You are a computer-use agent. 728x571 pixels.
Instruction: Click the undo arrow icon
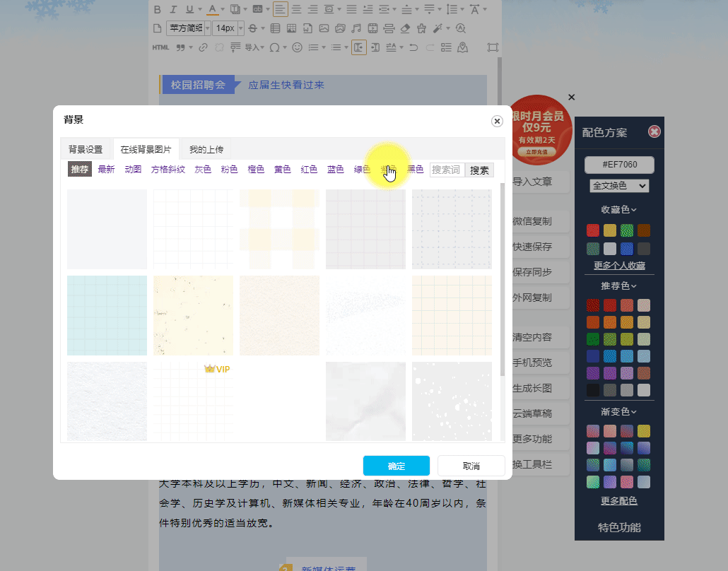click(413, 47)
